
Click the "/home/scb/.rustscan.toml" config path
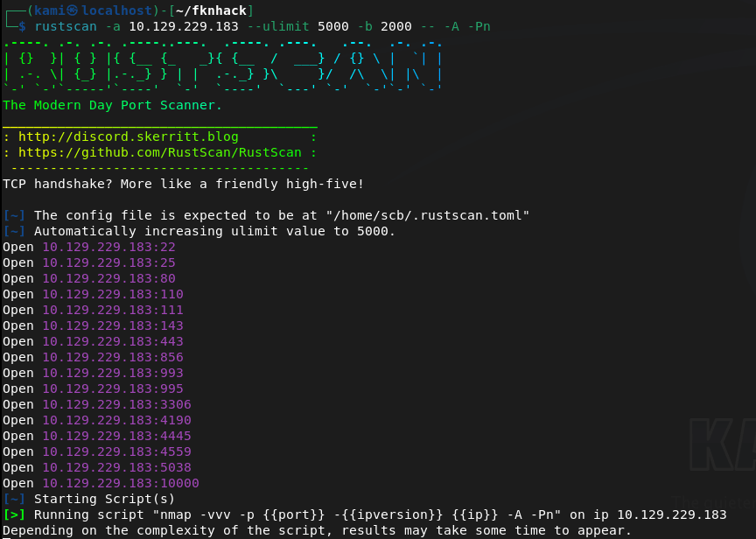click(x=410, y=215)
